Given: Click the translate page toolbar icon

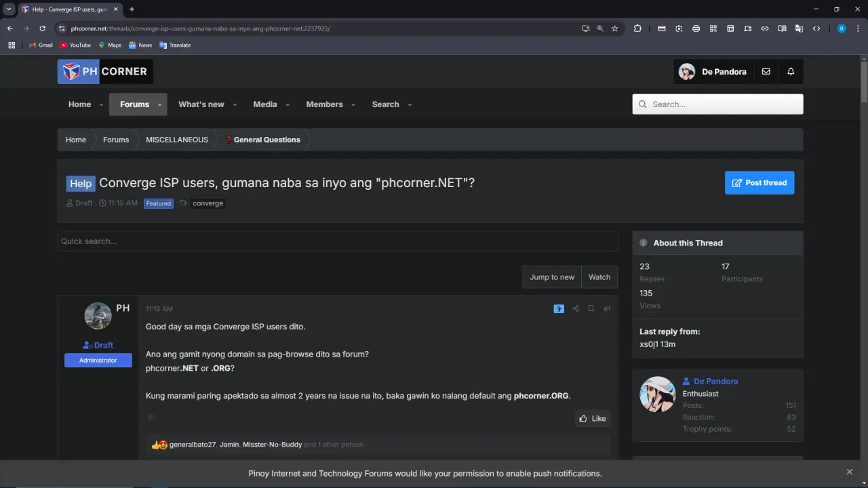Looking at the screenshot, I should click(799, 28).
